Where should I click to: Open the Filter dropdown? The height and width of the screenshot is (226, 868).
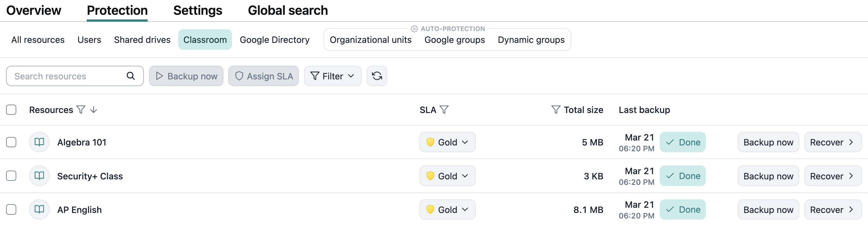click(332, 76)
